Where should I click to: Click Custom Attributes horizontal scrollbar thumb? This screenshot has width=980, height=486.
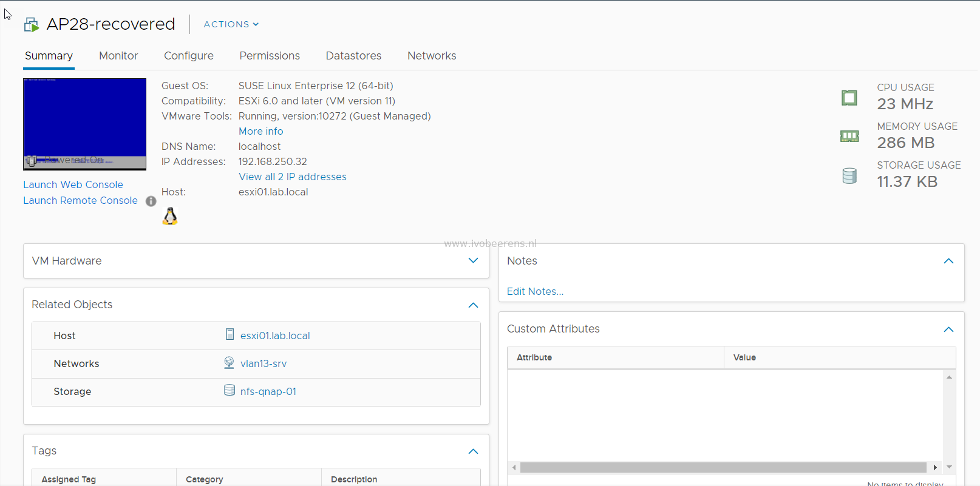(724, 467)
